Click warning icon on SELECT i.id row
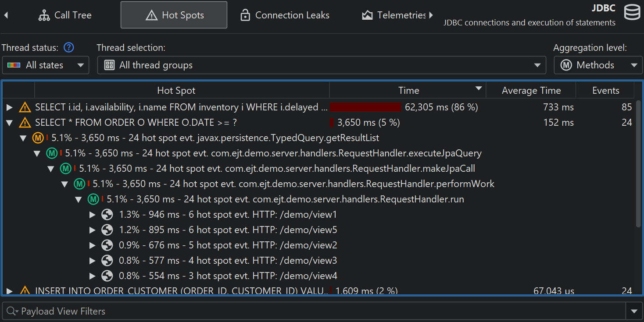This screenshot has height=322, width=644. [x=25, y=107]
